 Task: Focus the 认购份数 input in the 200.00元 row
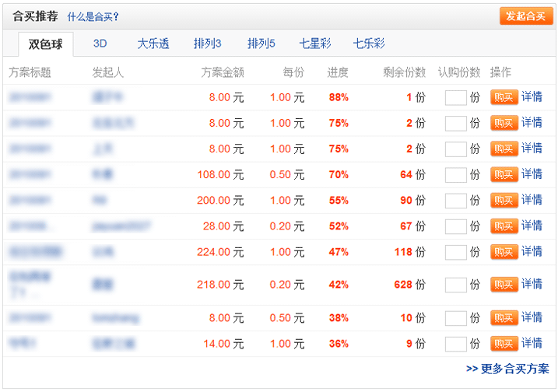pyautogui.click(x=455, y=201)
